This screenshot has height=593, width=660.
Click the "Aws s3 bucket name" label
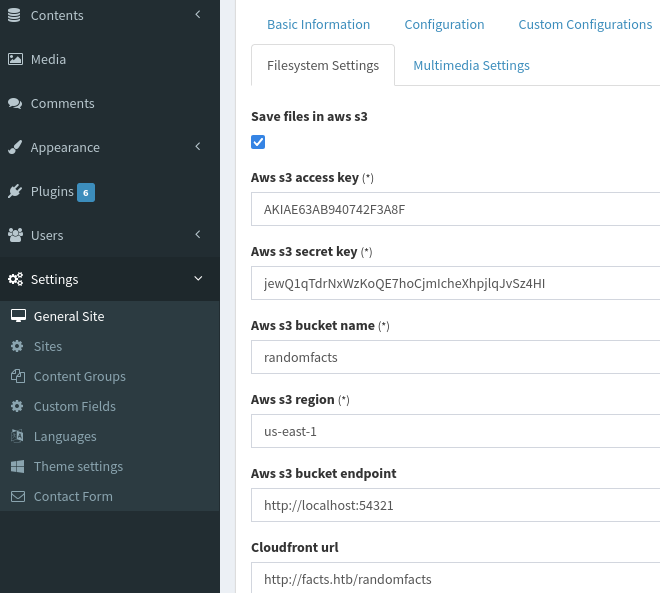[313, 326]
